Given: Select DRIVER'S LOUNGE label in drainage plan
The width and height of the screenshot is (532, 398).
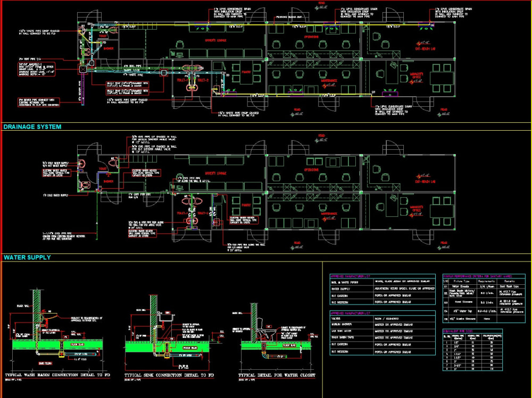Looking at the screenshot, I should click(215, 40).
